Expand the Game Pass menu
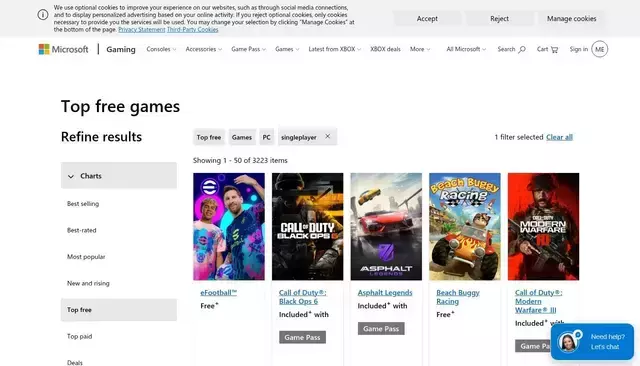This screenshot has width=640, height=366. click(x=249, y=49)
